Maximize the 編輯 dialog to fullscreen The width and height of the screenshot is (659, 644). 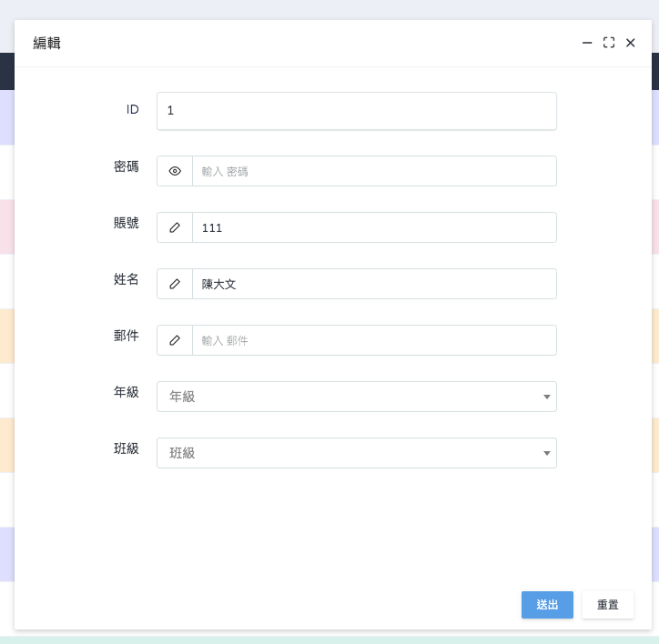pyautogui.click(x=609, y=43)
